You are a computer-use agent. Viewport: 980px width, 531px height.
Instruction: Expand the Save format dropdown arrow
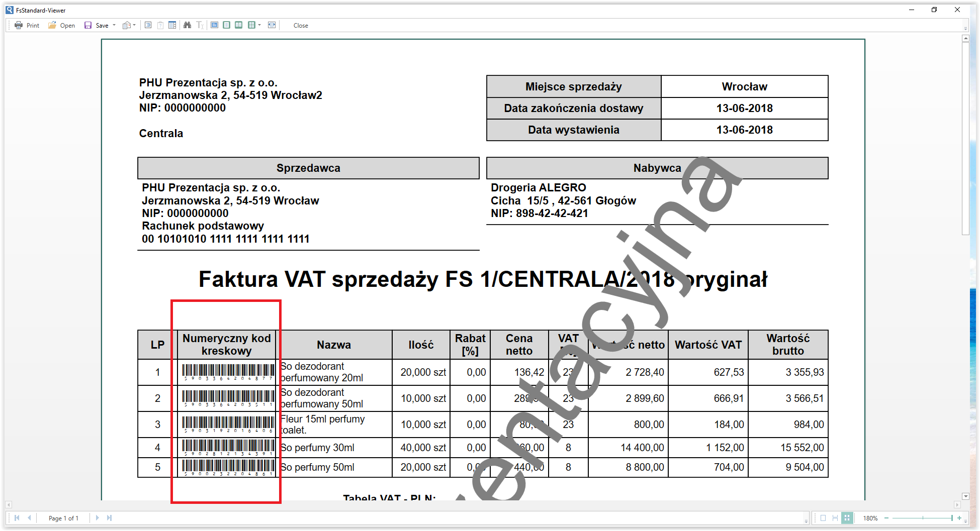point(114,25)
